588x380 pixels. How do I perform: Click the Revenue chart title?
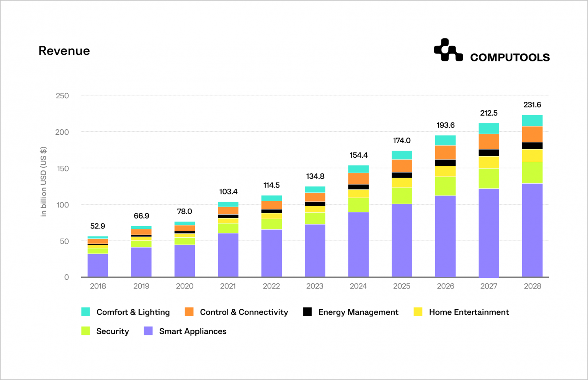click(x=64, y=51)
